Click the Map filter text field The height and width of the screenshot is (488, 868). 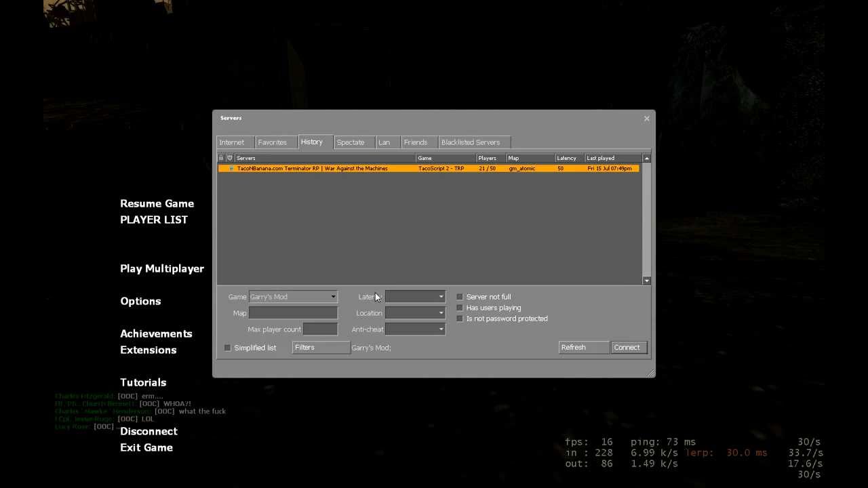click(293, 313)
